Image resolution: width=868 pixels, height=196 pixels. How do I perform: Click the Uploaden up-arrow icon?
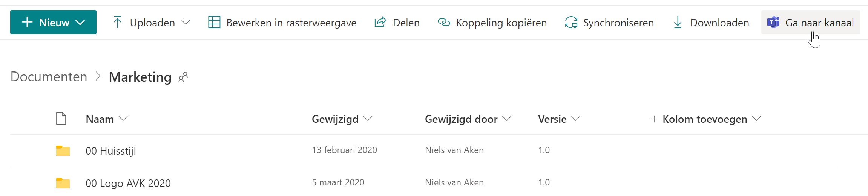tap(117, 23)
